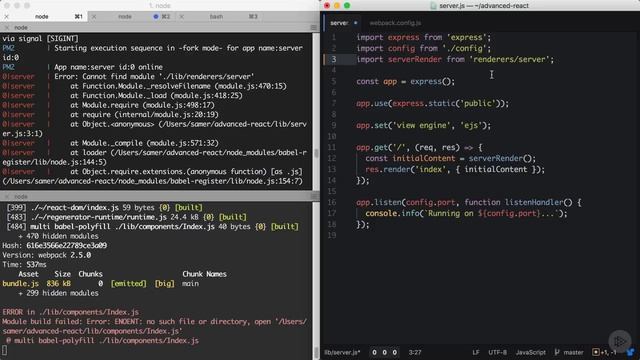Click 'Cannot find module' error line in terminal

coord(154,77)
